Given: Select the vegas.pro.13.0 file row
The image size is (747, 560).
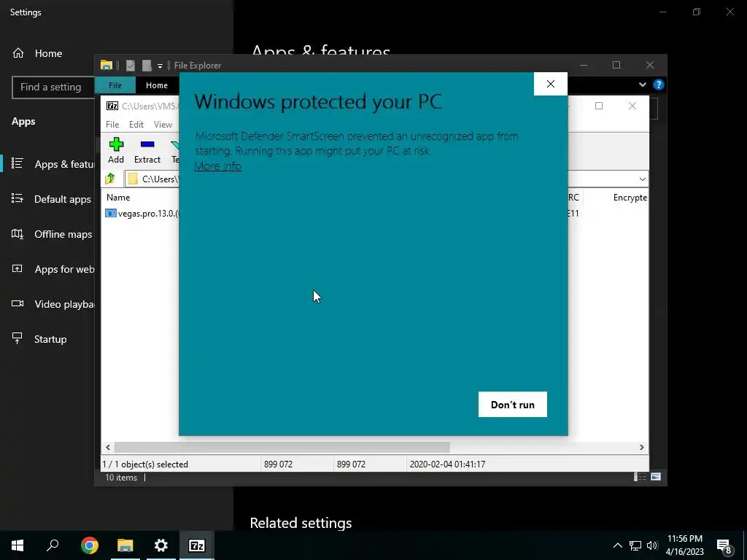Looking at the screenshot, I should coord(142,214).
